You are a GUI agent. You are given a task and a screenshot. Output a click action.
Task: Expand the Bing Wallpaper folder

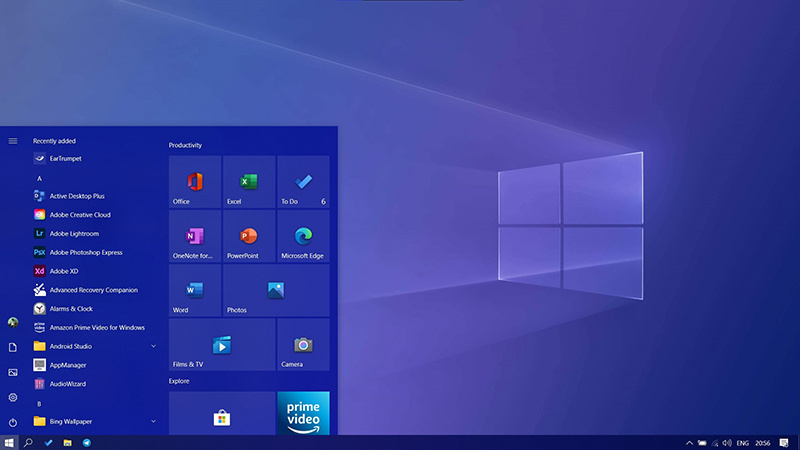tap(153, 421)
